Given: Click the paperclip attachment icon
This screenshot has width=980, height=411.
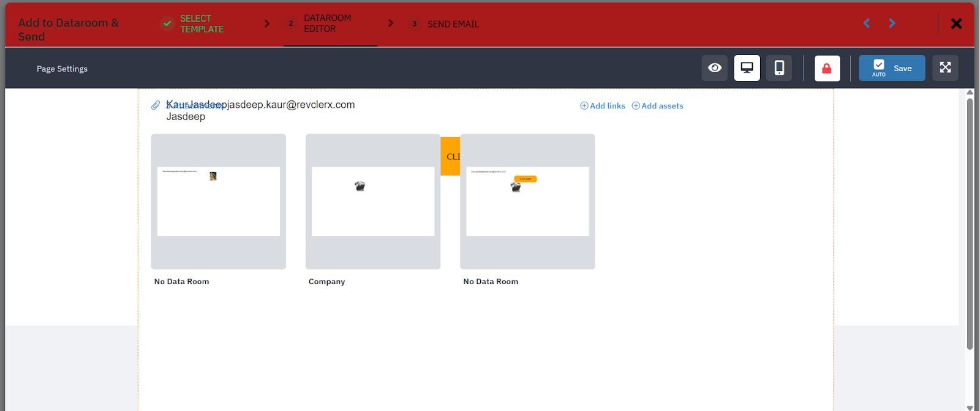Looking at the screenshot, I should [156, 105].
